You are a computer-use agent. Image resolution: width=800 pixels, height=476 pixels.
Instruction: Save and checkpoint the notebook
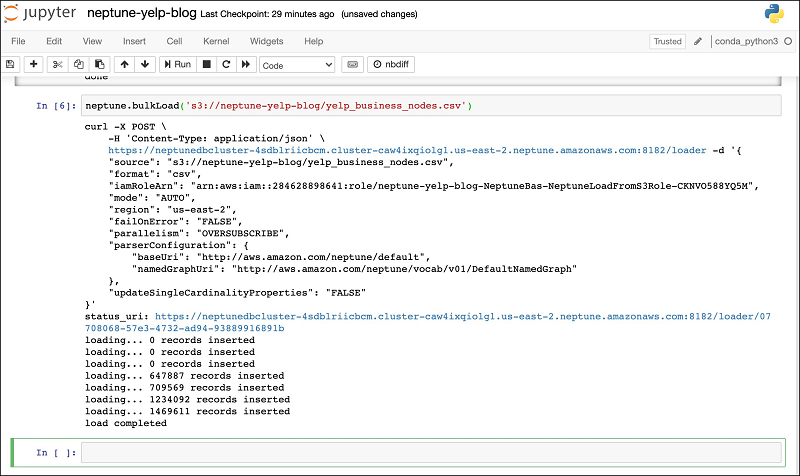(x=10, y=64)
